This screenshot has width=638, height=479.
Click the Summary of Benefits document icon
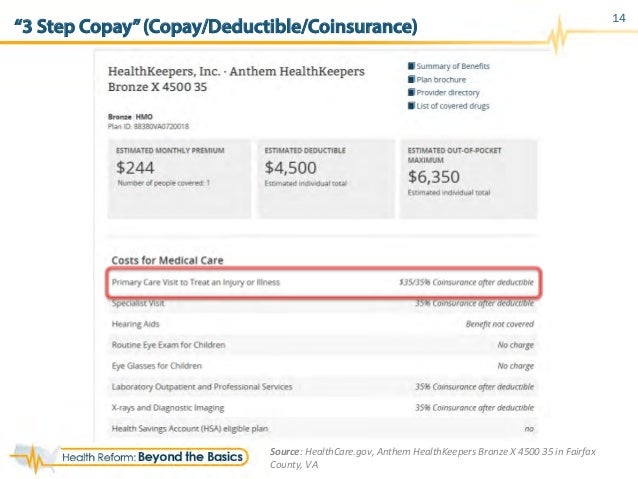coord(411,66)
